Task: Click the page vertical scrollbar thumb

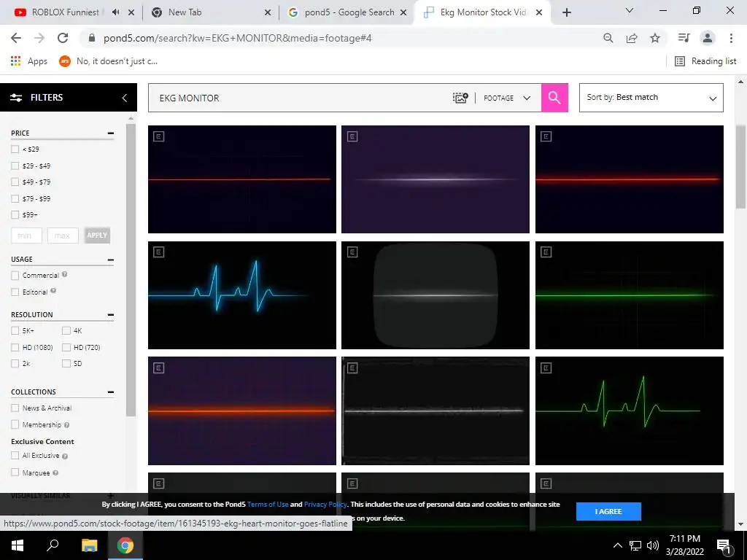Action: pos(740,167)
